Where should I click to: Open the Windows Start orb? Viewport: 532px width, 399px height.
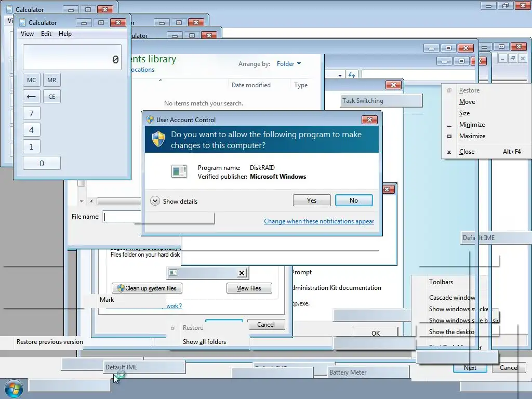point(14,389)
